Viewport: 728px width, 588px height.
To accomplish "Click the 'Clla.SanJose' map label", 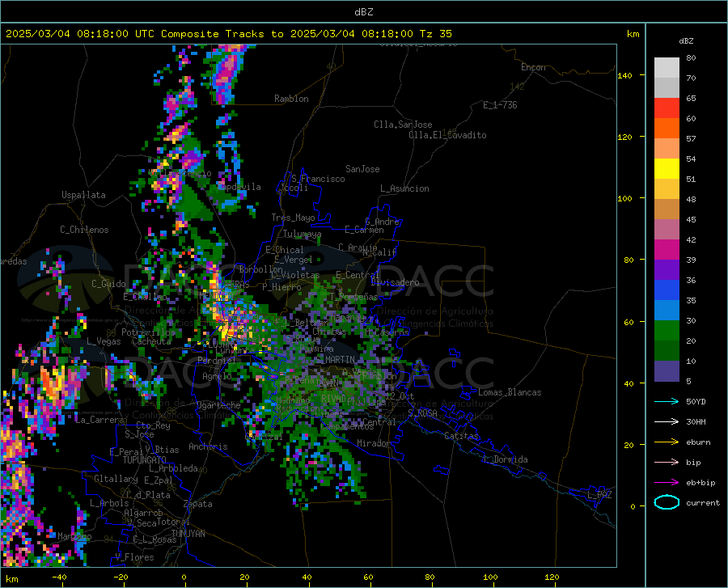I will pos(403,125).
